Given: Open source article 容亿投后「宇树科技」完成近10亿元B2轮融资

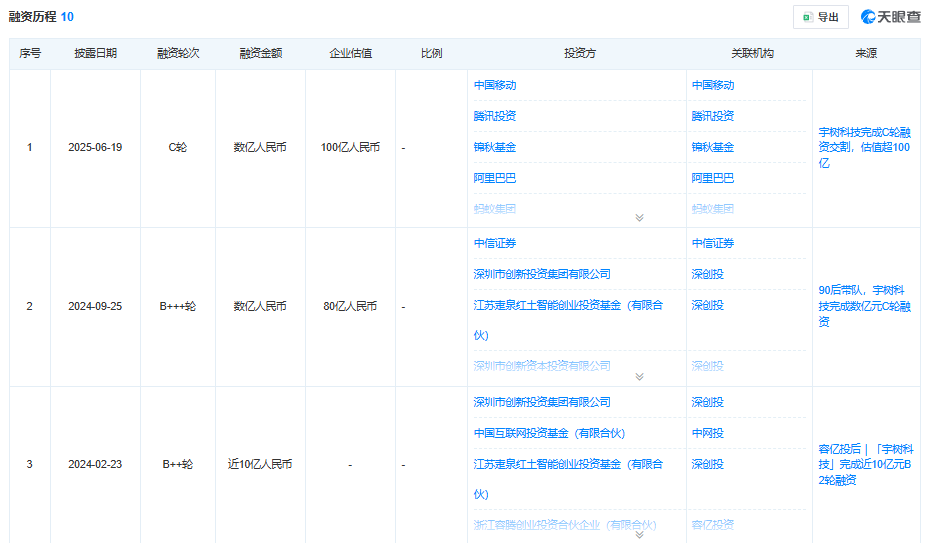Looking at the screenshot, I should [865, 465].
